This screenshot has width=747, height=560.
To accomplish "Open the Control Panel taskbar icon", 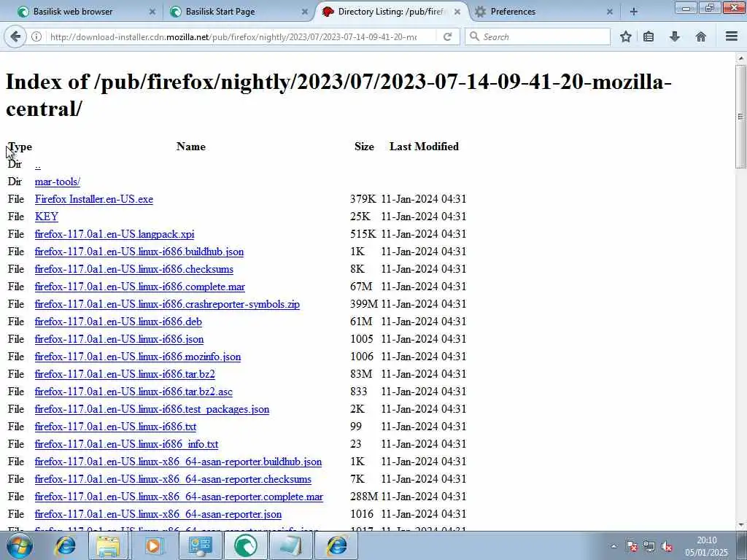I will (200, 545).
